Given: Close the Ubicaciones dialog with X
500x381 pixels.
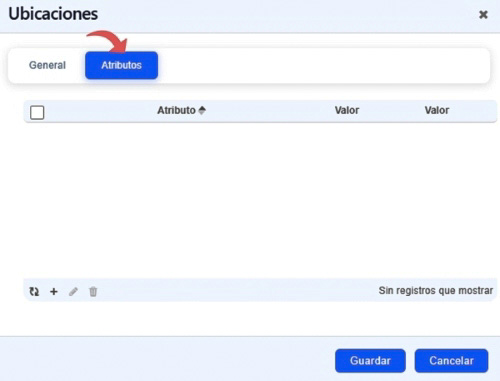Looking at the screenshot, I should point(483,15).
